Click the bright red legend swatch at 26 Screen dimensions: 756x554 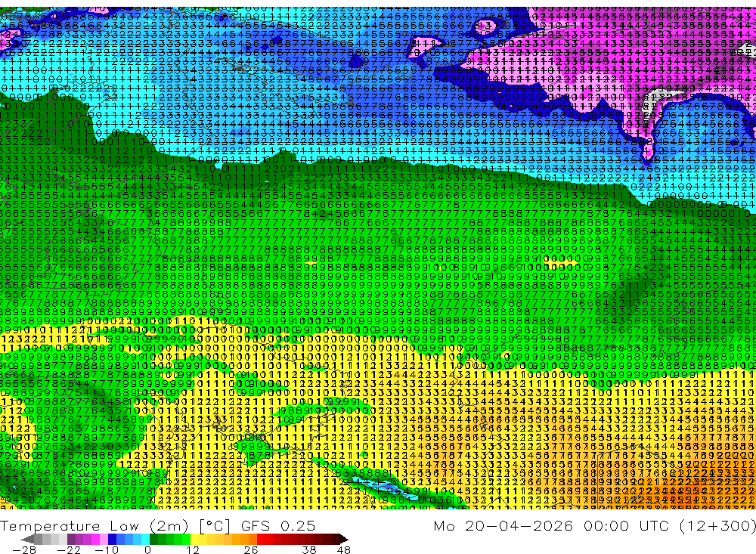coord(261,539)
